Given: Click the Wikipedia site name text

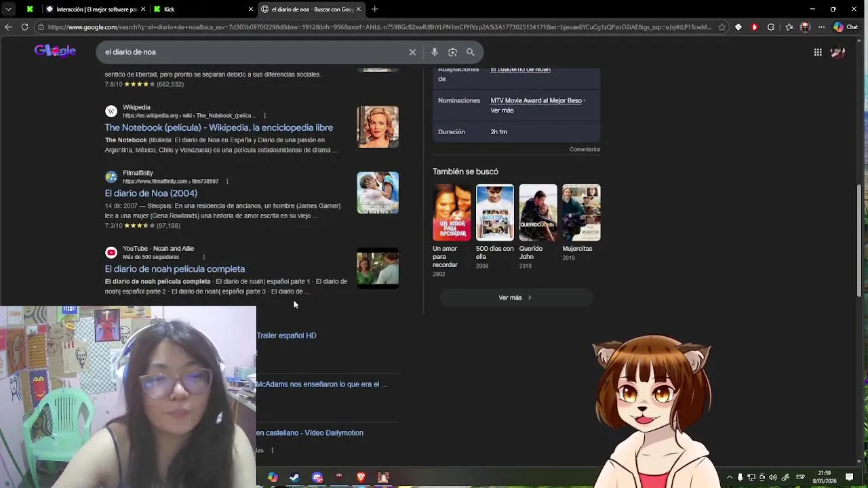Looking at the screenshot, I should 136,107.
